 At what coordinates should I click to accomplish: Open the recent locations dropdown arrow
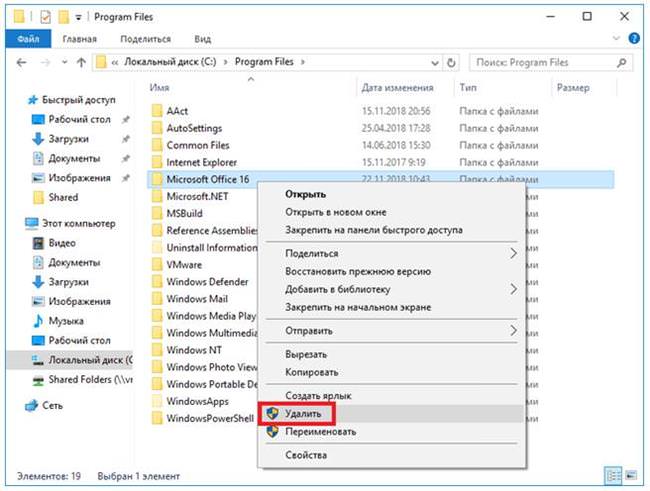[64, 63]
